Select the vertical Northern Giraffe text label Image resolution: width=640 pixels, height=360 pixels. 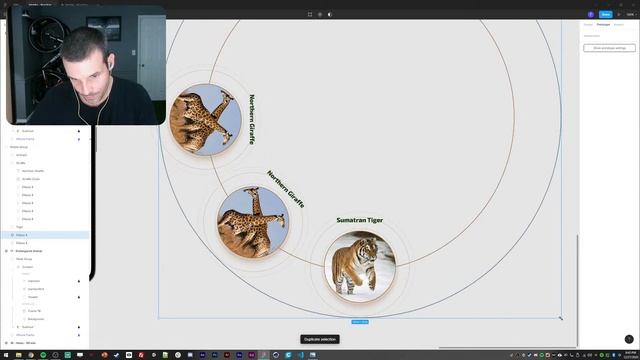coord(252,119)
